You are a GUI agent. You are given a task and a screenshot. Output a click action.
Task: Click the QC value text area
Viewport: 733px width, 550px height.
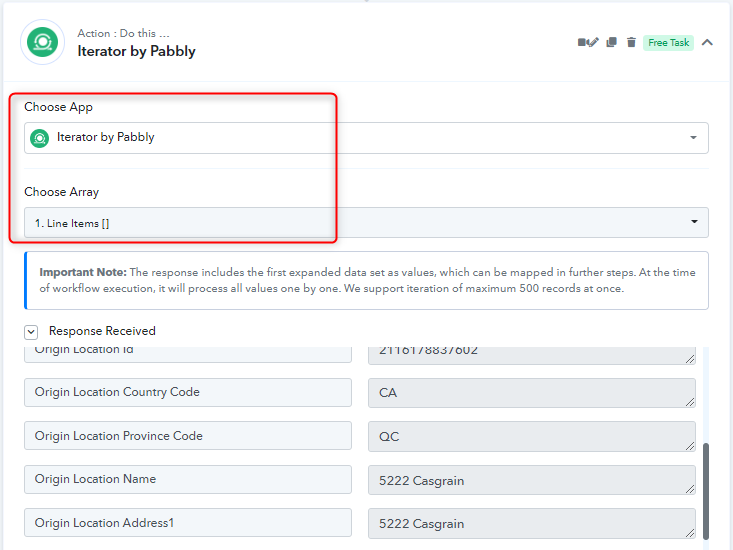pyautogui.click(x=532, y=436)
